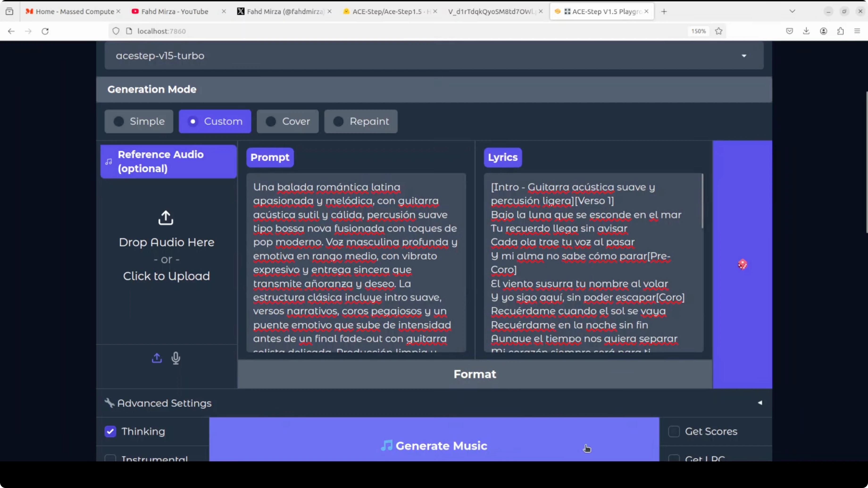
Task: Reload the page with refresh icon
Action: 45,31
